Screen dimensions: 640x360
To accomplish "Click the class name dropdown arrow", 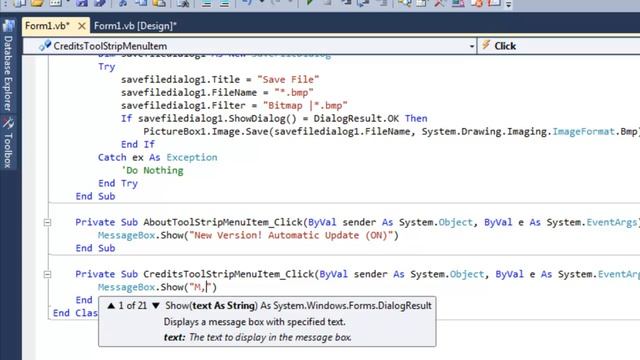I will (x=471, y=46).
